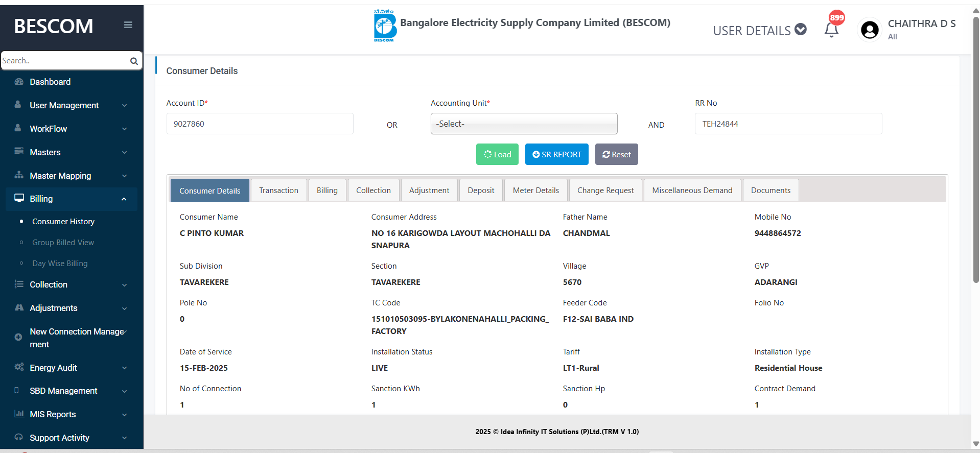Click consumer name C PINTO KUMAR
This screenshot has width=980, height=453.
point(212,233)
